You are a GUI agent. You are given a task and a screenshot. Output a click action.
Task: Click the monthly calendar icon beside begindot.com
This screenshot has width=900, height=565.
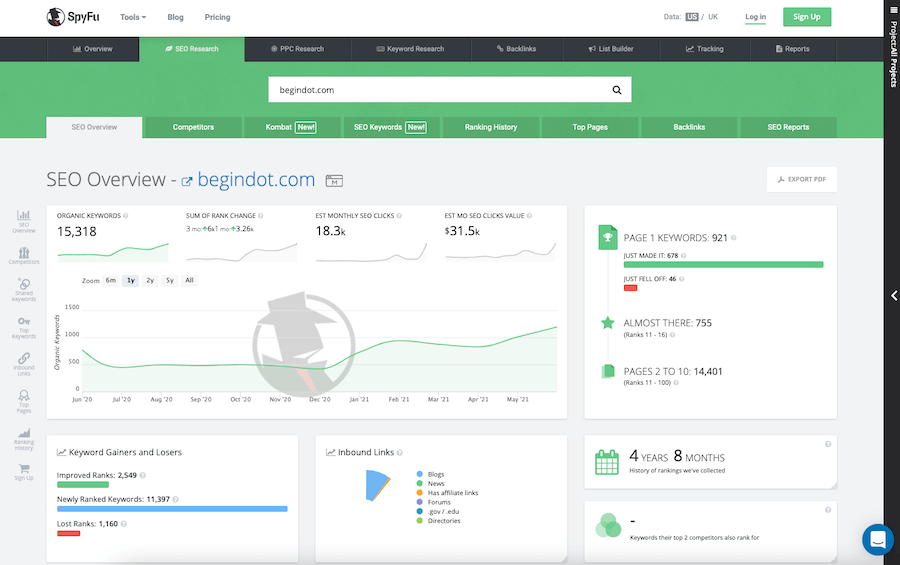pos(334,181)
